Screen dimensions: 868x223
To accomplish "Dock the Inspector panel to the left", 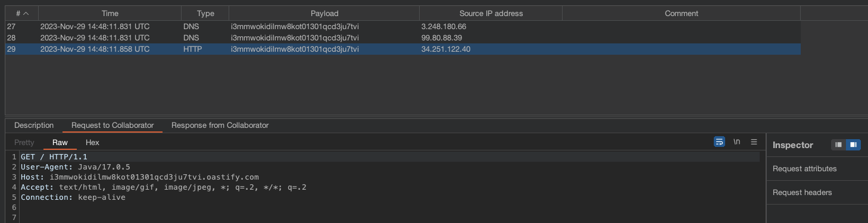I will coord(838,145).
